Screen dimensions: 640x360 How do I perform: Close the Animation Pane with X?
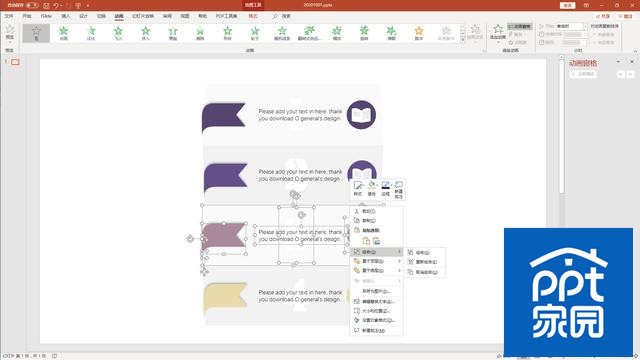[x=632, y=62]
